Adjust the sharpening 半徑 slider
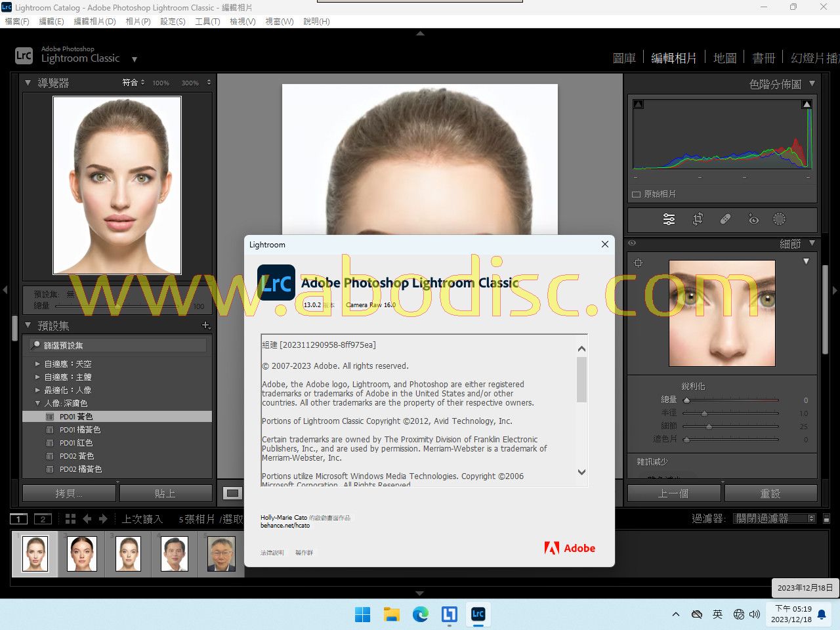Viewport: 840px width, 630px height. pyautogui.click(x=704, y=413)
